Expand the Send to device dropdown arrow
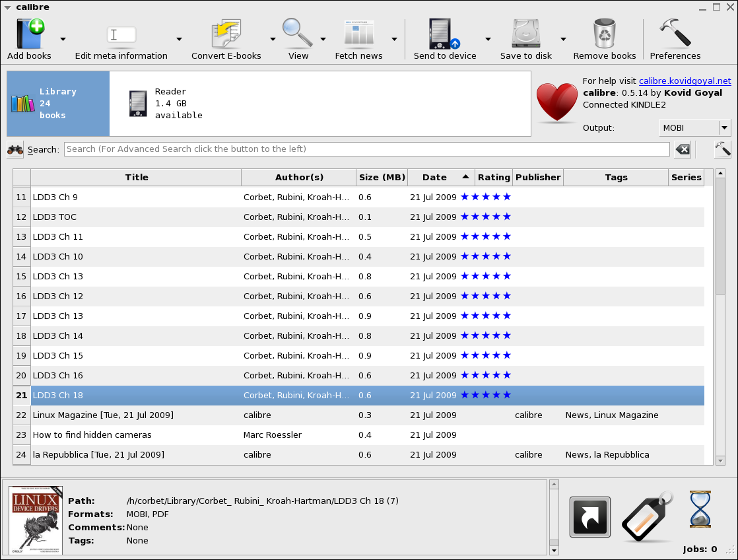738x560 pixels. [x=488, y=39]
